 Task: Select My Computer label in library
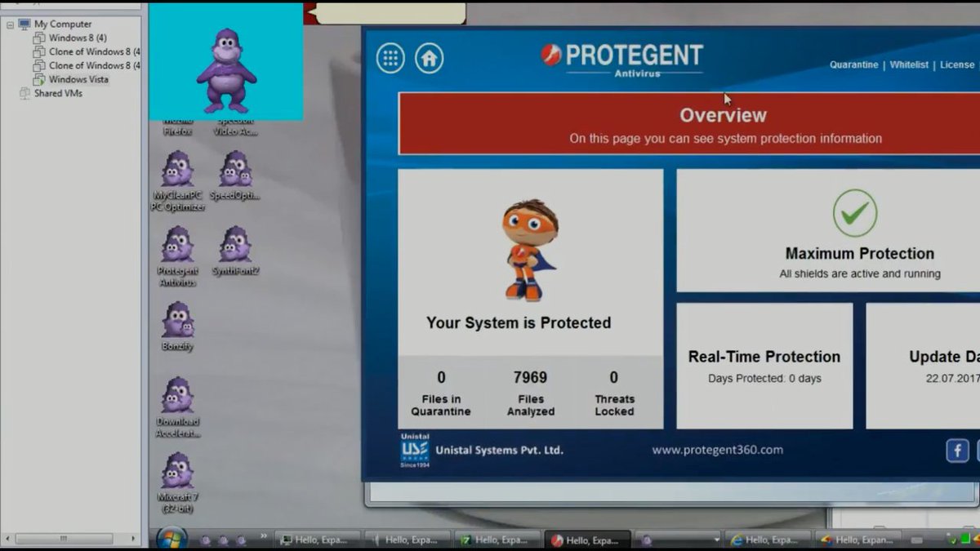tap(63, 24)
